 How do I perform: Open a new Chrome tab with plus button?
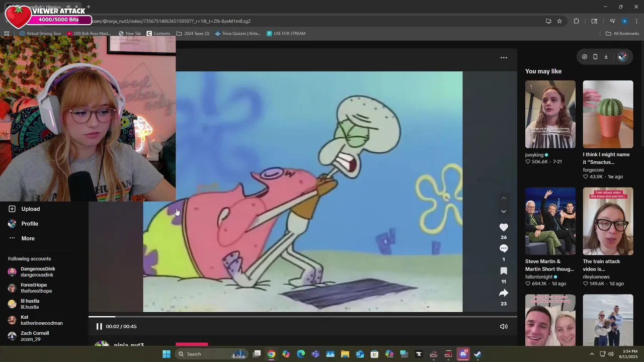pos(89,7)
